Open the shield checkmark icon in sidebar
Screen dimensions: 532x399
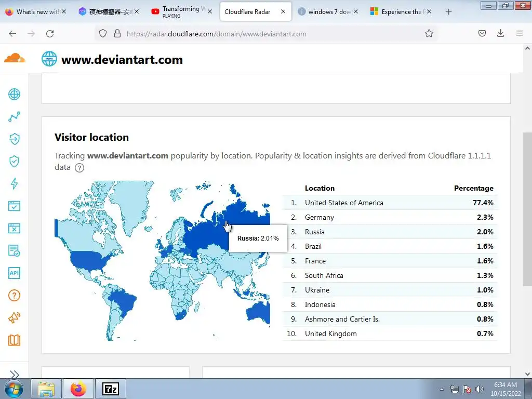coord(14,162)
